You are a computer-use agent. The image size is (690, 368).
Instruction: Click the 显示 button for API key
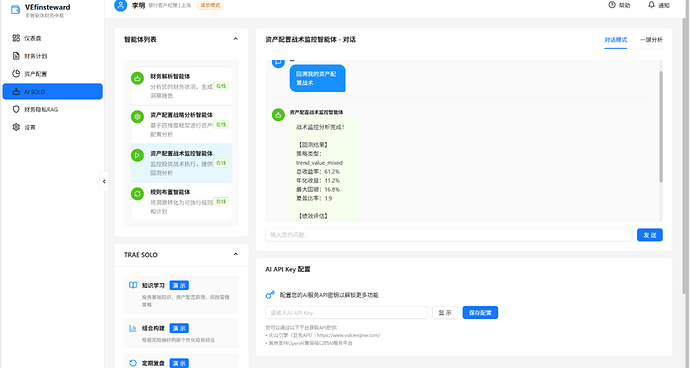click(x=445, y=313)
